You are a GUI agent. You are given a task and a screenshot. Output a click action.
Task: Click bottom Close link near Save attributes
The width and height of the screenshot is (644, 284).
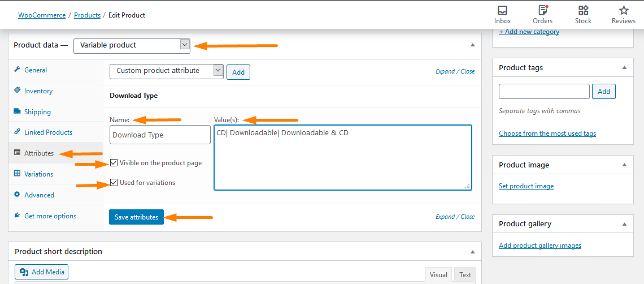(467, 217)
